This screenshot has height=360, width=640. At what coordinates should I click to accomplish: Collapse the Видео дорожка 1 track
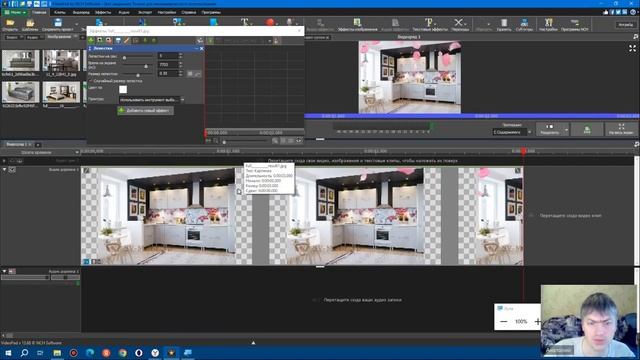[4, 169]
